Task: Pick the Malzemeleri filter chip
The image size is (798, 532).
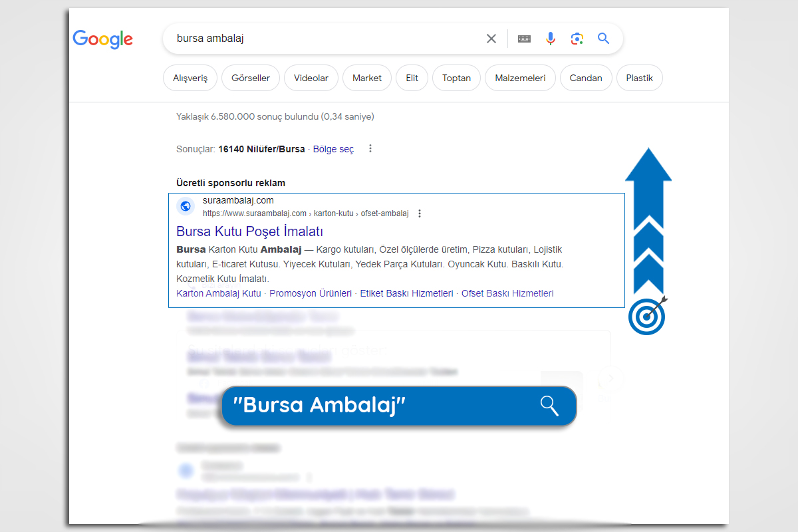Action: pos(520,78)
